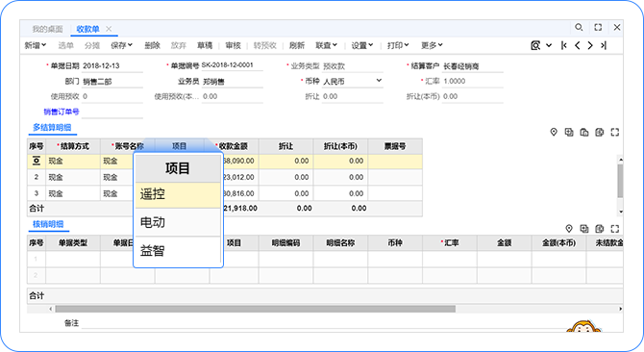Image resolution: width=644 pixels, height=352 pixels.
Task: Click add-row icon above 核销明细 grid
Action: pos(584,228)
